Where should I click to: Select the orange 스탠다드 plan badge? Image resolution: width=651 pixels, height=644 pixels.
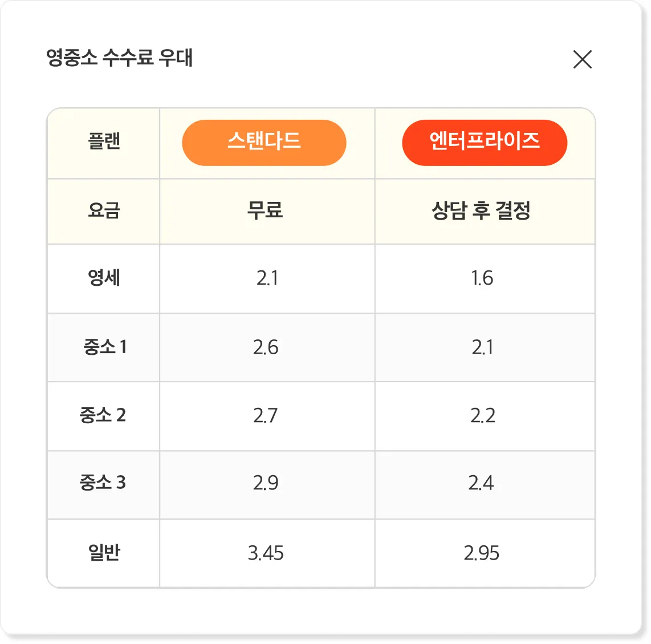click(264, 143)
